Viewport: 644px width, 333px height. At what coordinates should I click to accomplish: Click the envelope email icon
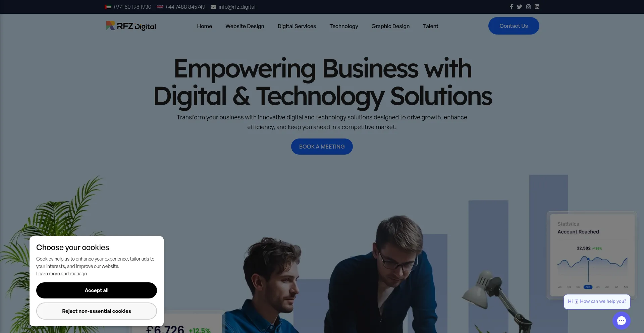[213, 7]
